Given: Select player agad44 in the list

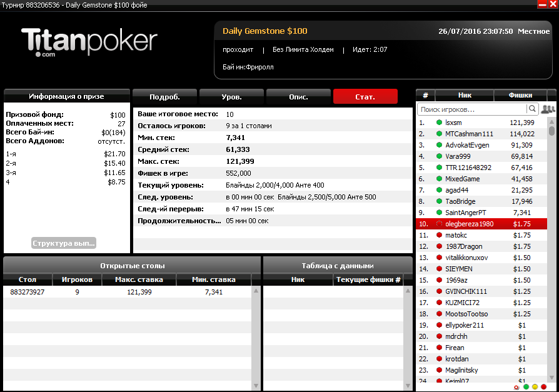Looking at the screenshot, I should tap(481, 190).
